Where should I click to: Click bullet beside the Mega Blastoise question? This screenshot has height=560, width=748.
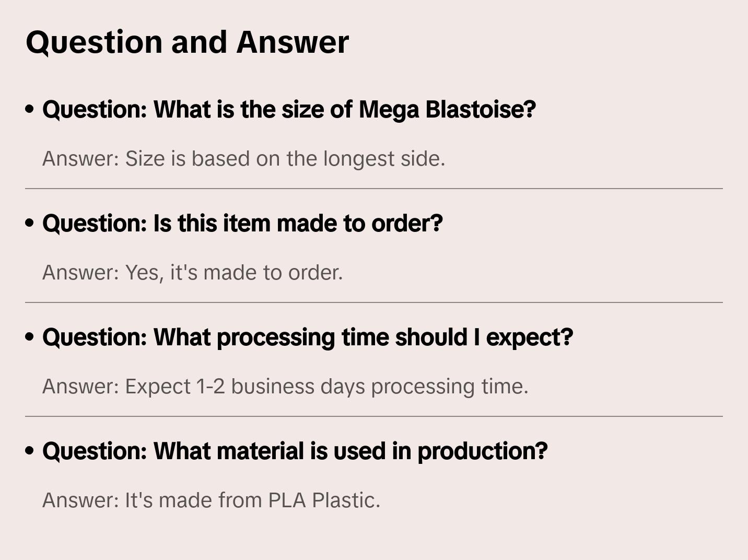click(30, 109)
